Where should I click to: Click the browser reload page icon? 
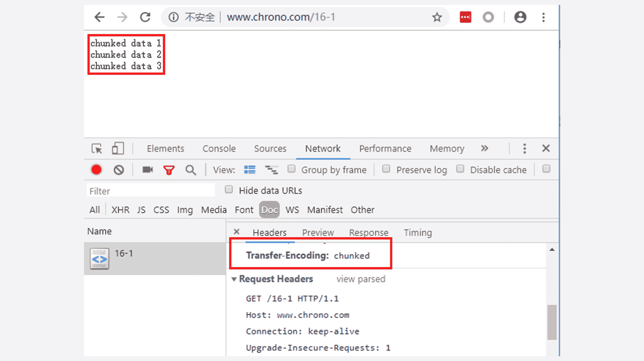pyautogui.click(x=145, y=17)
